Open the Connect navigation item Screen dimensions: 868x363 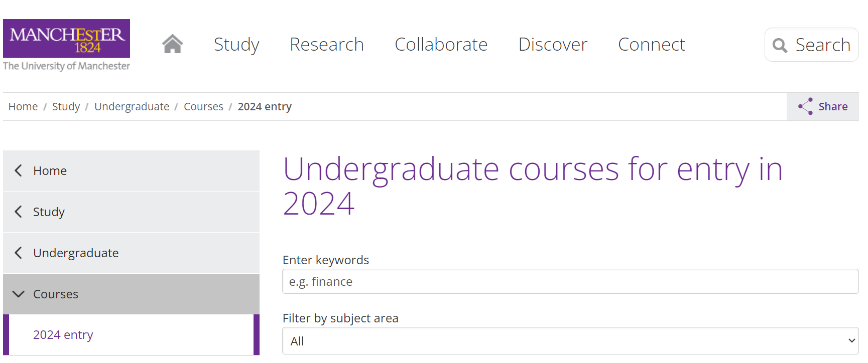[x=651, y=45]
